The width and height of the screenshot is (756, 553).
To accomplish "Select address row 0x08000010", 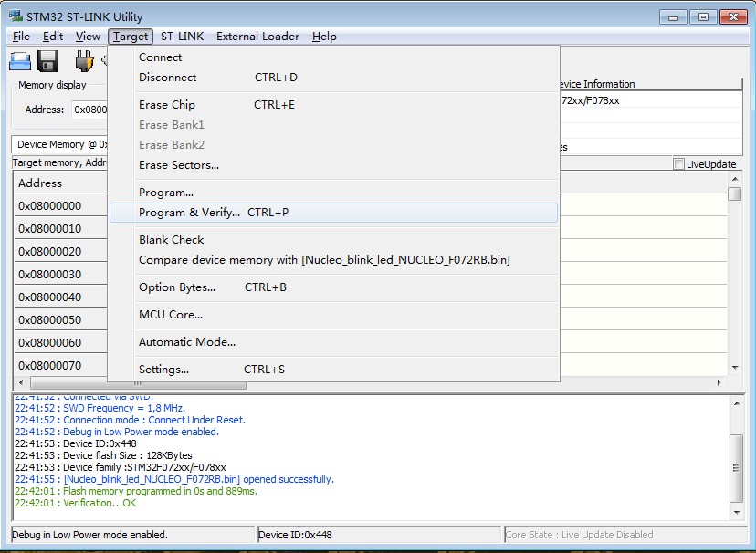I will [x=59, y=228].
